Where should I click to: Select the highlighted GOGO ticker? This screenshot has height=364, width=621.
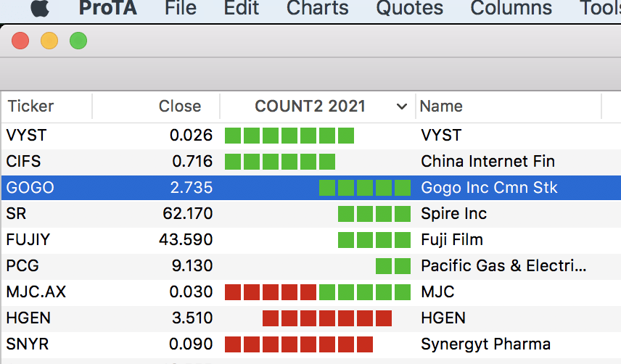30,188
